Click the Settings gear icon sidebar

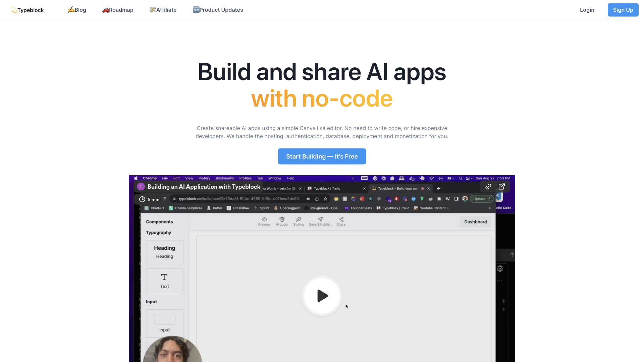coord(500,268)
